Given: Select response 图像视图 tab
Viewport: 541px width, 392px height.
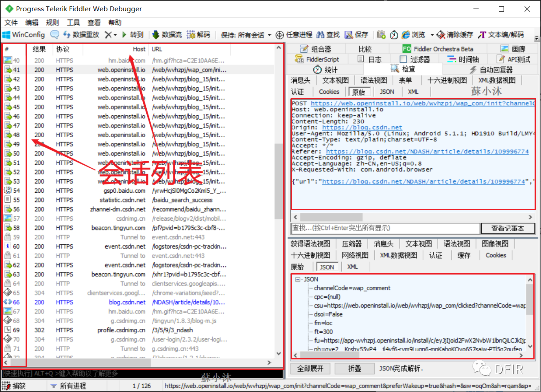Looking at the screenshot, I should 495,244.
